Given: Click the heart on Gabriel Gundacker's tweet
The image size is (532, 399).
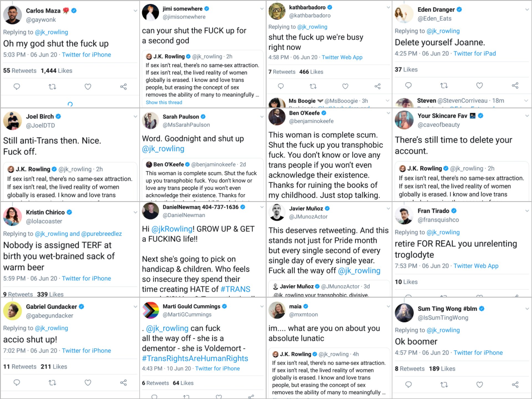Looking at the screenshot, I should [x=88, y=383].
